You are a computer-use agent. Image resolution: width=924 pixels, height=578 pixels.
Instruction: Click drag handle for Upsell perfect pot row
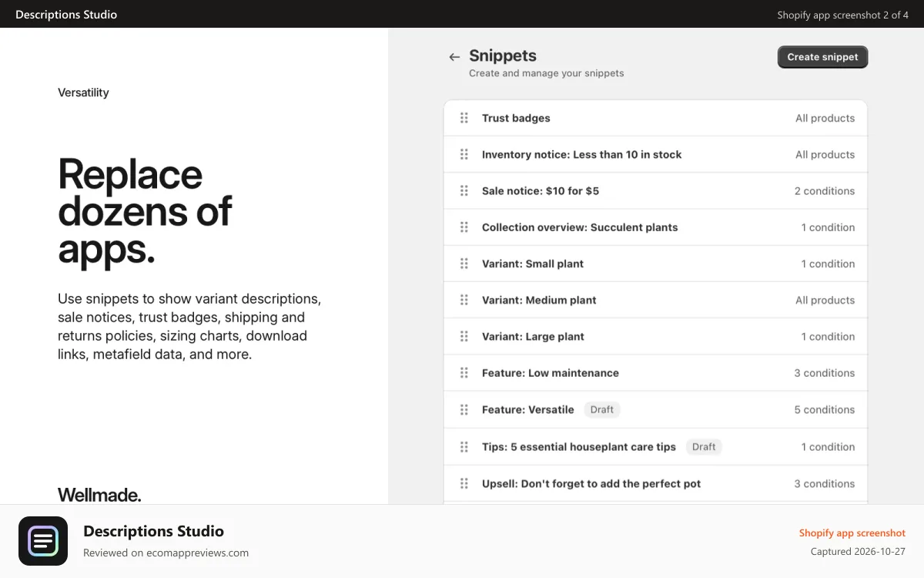(464, 484)
